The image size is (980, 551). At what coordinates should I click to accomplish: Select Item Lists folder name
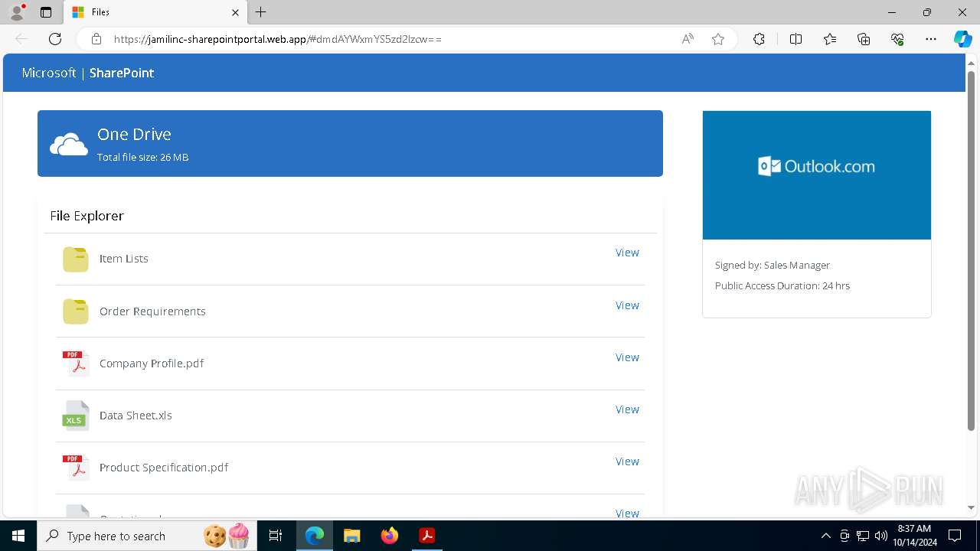[x=124, y=259]
